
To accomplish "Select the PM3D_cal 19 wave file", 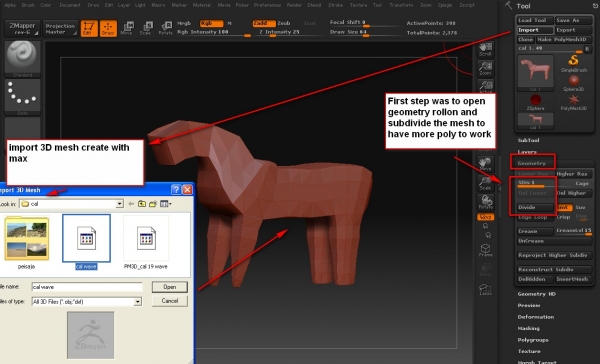I will (x=146, y=243).
